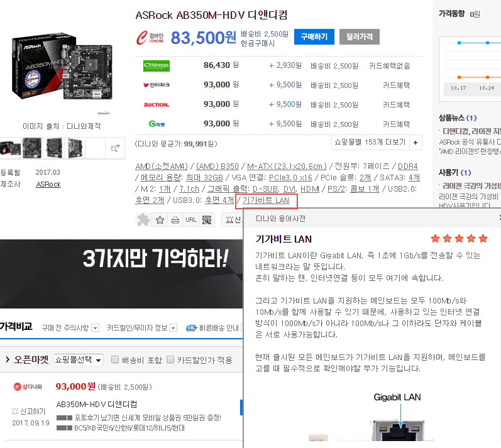Enable the 카드할인가 적용 checkbox
The width and height of the screenshot is (501, 448).
(x=170, y=360)
